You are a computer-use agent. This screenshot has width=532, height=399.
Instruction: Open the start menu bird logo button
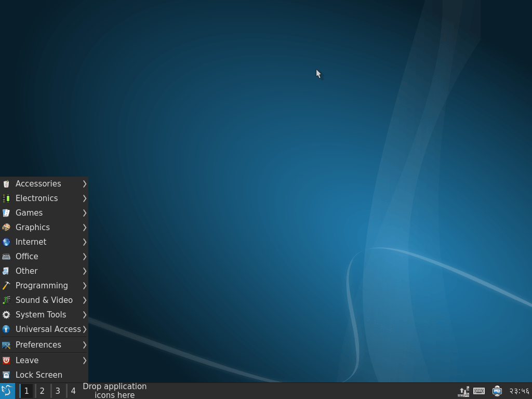tap(7, 391)
